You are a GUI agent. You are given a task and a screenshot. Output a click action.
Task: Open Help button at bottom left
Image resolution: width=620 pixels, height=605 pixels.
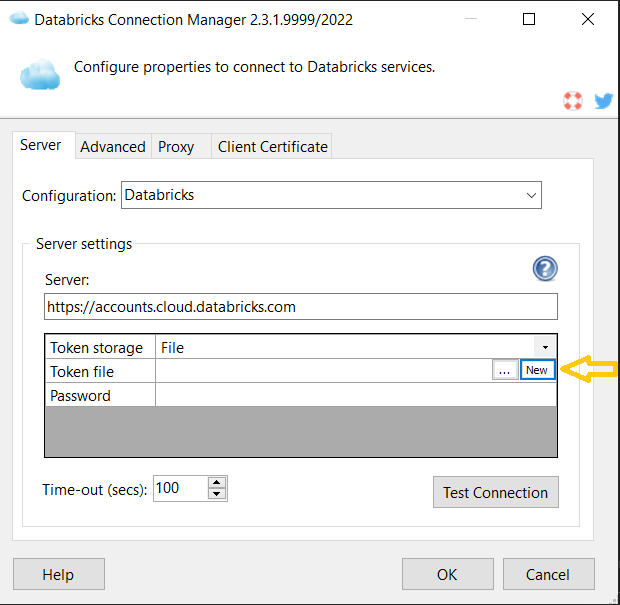[59, 574]
